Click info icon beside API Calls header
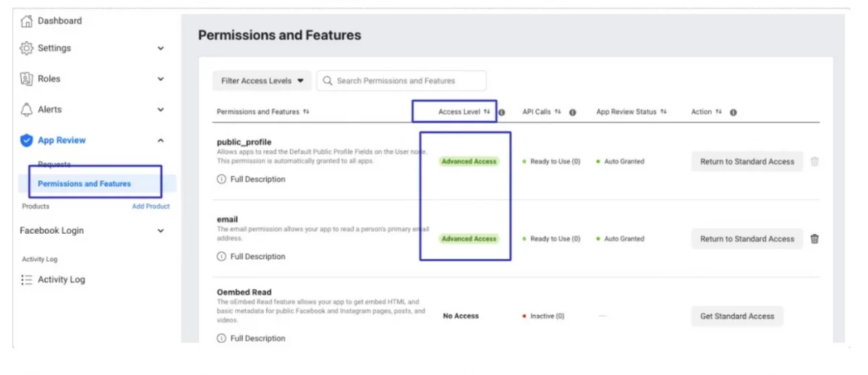 [x=572, y=112]
